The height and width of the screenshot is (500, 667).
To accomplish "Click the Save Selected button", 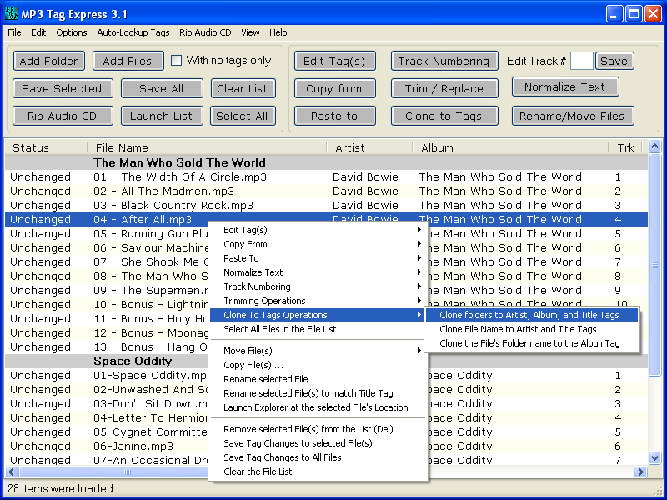I will click(x=63, y=89).
